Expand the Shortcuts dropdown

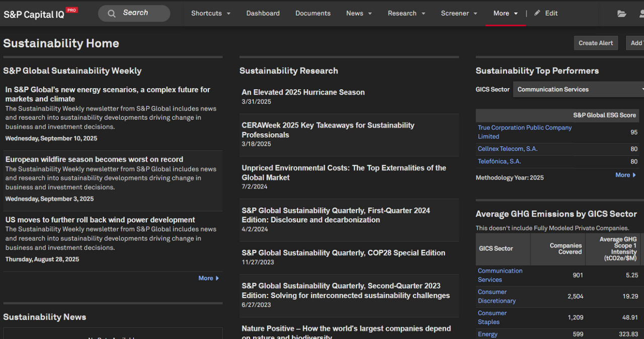[211, 13]
